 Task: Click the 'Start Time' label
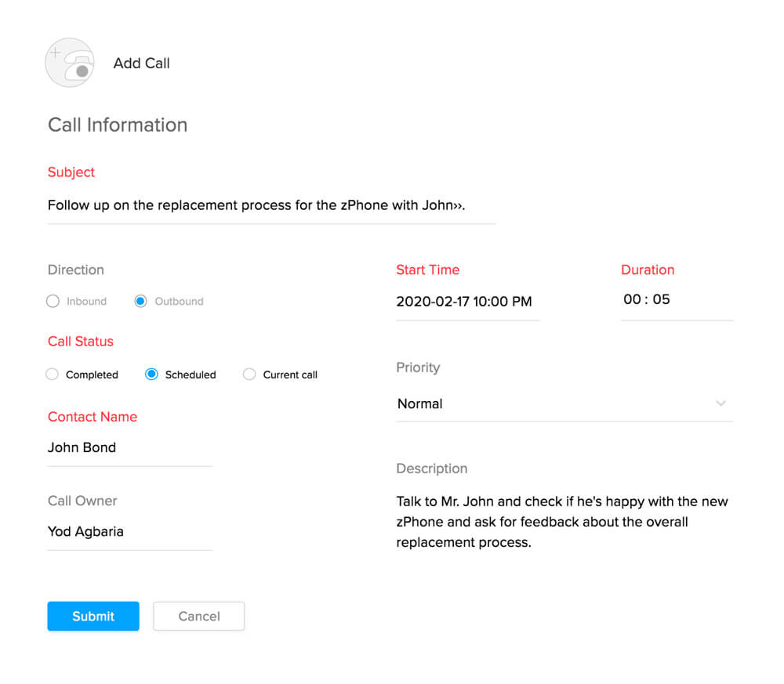(427, 270)
